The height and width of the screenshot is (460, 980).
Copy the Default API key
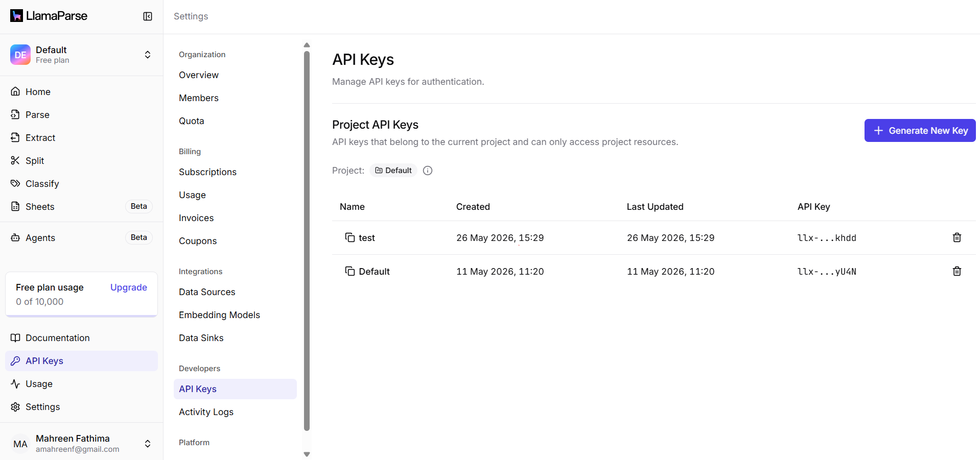pyautogui.click(x=350, y=271)
